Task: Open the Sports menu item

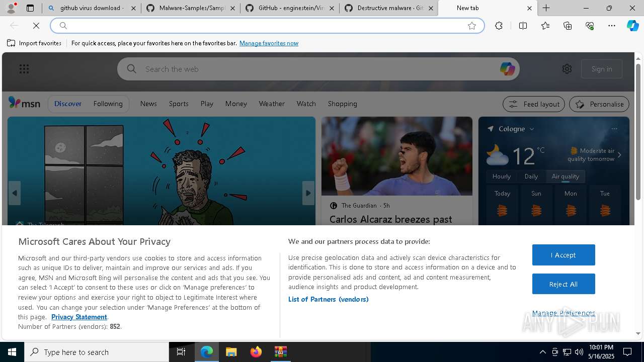Action: [x=179, y=104]
